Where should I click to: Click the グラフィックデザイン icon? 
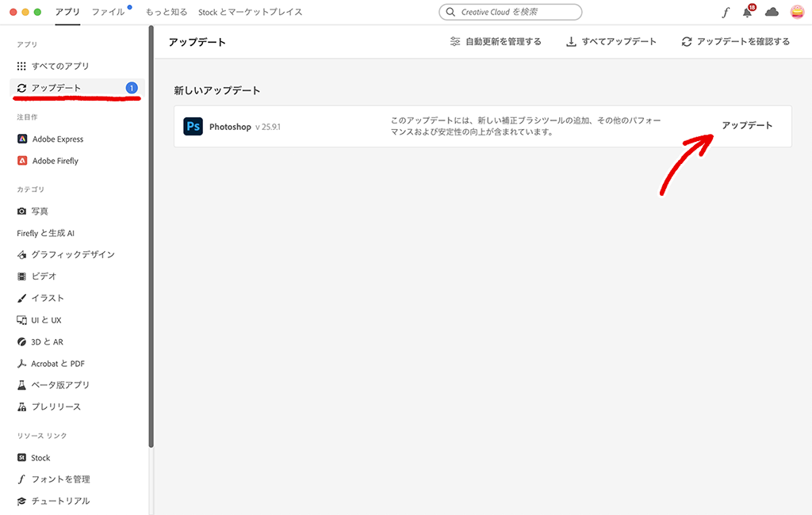tap(21, 254)
